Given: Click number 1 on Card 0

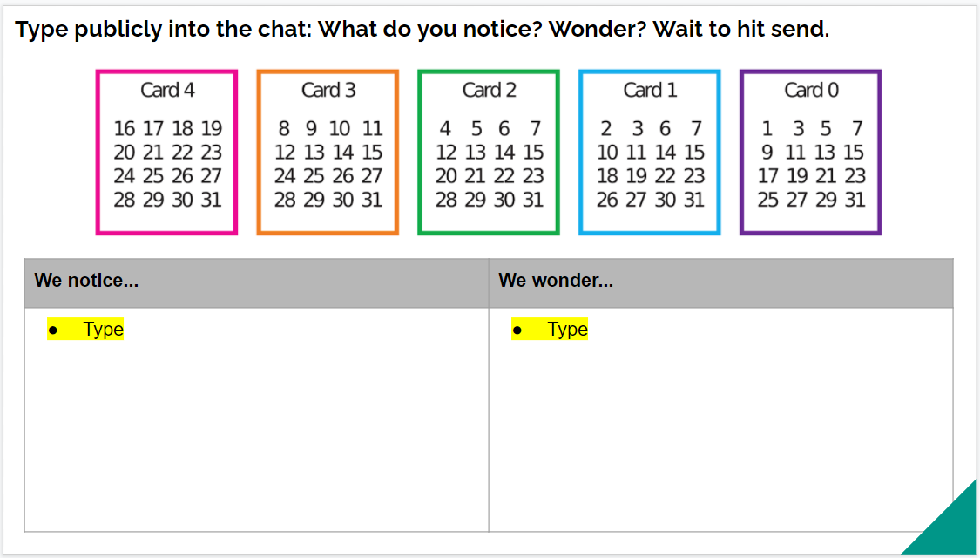Looking at the screenshot, I should pos(767,129).
